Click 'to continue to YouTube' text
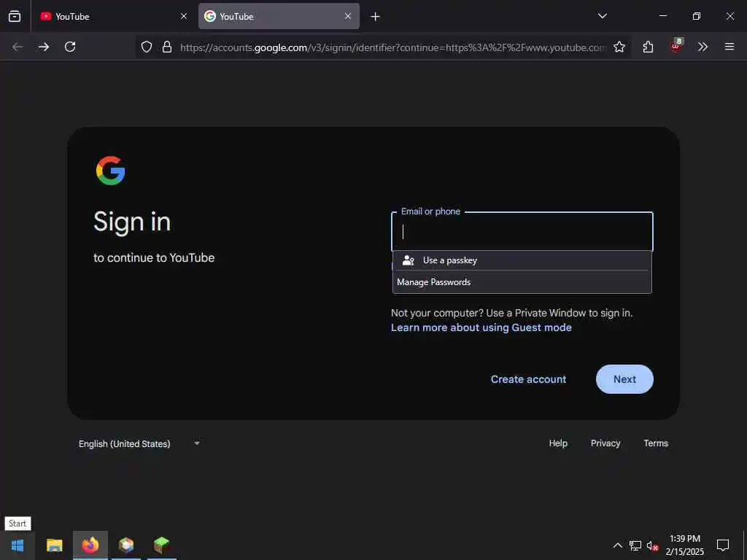Screen dimensions: 747x560 pos(154,257)
